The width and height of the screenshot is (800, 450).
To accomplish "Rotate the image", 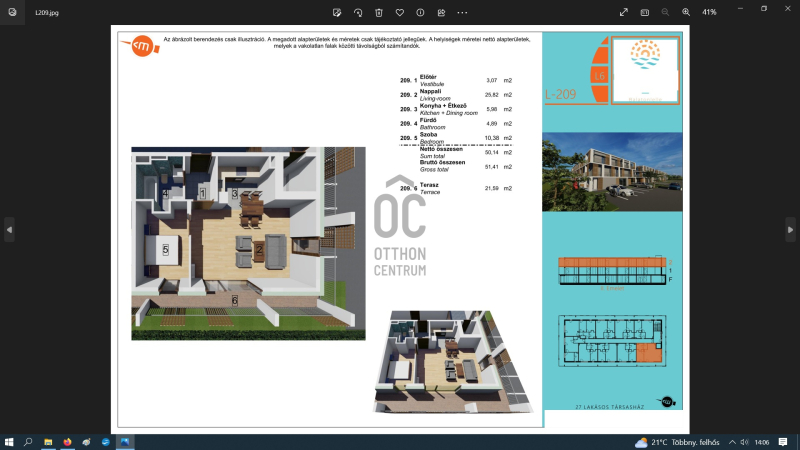I will pos(359,12).
